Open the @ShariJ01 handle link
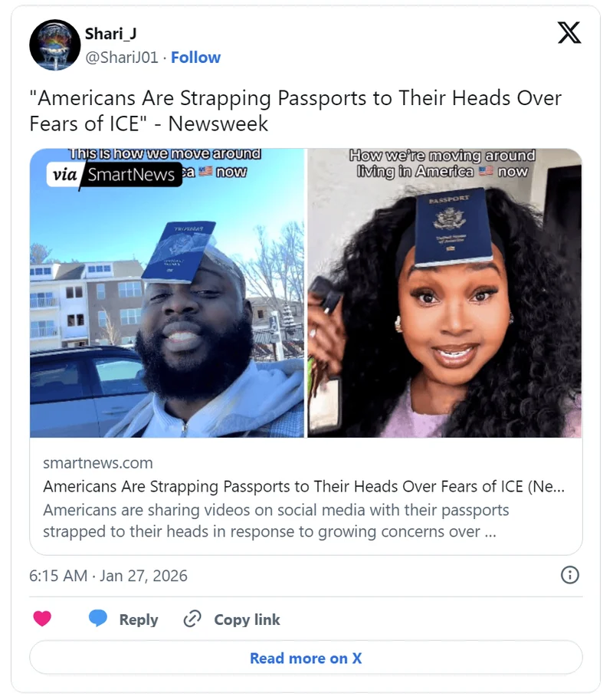Viewport: 613px width, 700px height. [x=122, y=58]
